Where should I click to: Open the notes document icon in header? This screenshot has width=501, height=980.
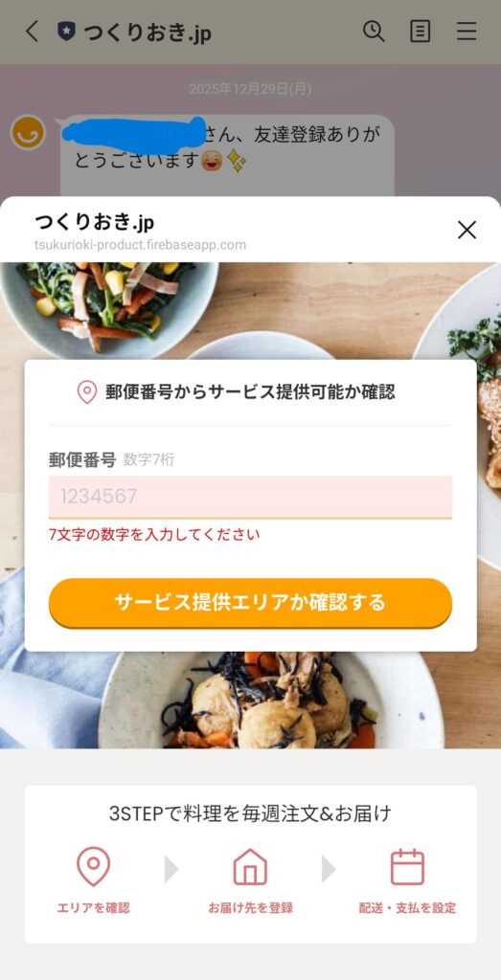420,32
